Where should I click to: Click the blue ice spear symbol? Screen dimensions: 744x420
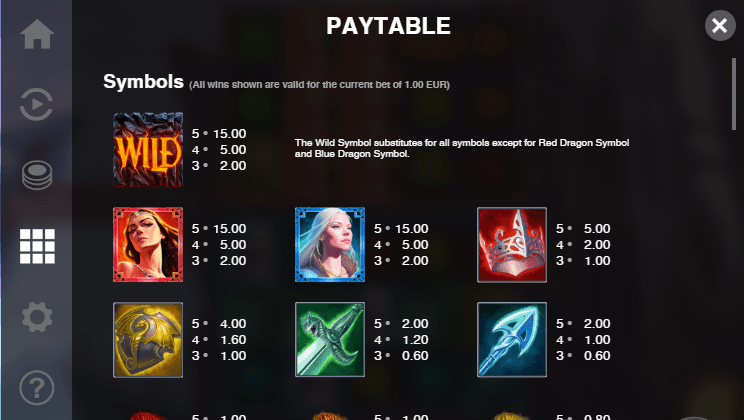512,340
